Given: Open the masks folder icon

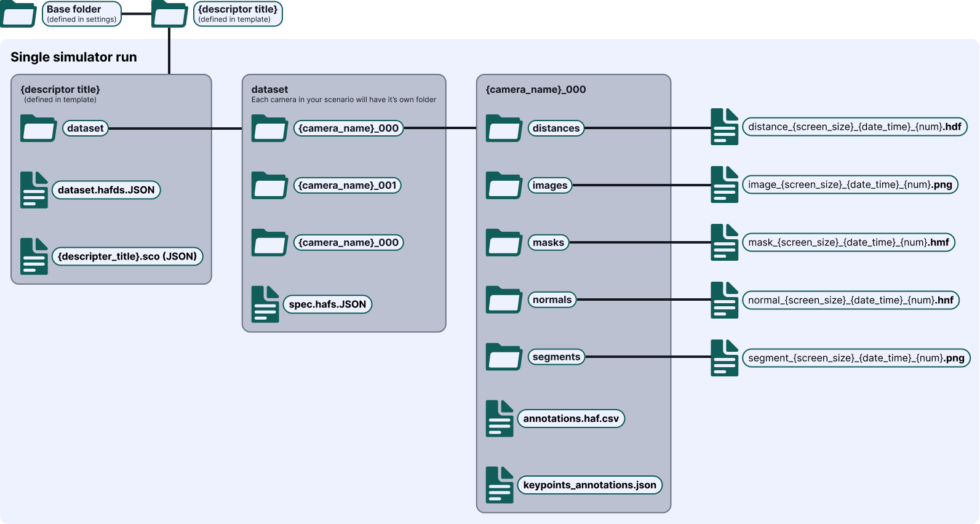Looking at the screenshot, I should tap(504, 242).
